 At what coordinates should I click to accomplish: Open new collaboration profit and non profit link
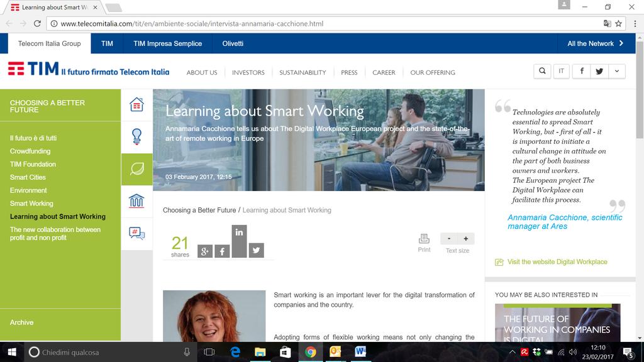coord(55,234)
